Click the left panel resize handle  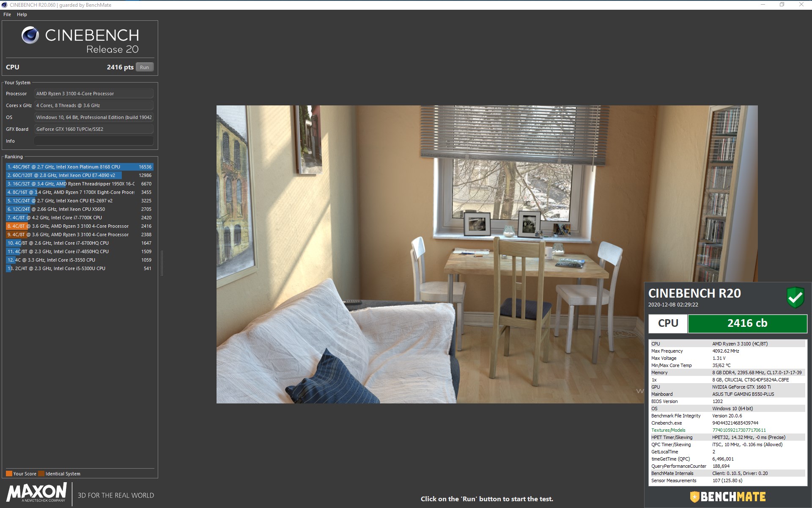pos(162,263)
